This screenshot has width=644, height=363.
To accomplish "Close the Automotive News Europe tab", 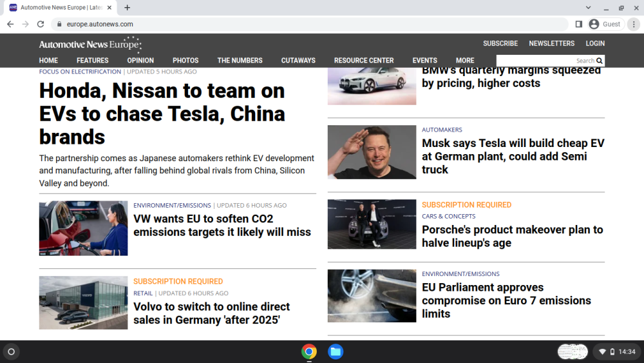I will tap(109, 7).
